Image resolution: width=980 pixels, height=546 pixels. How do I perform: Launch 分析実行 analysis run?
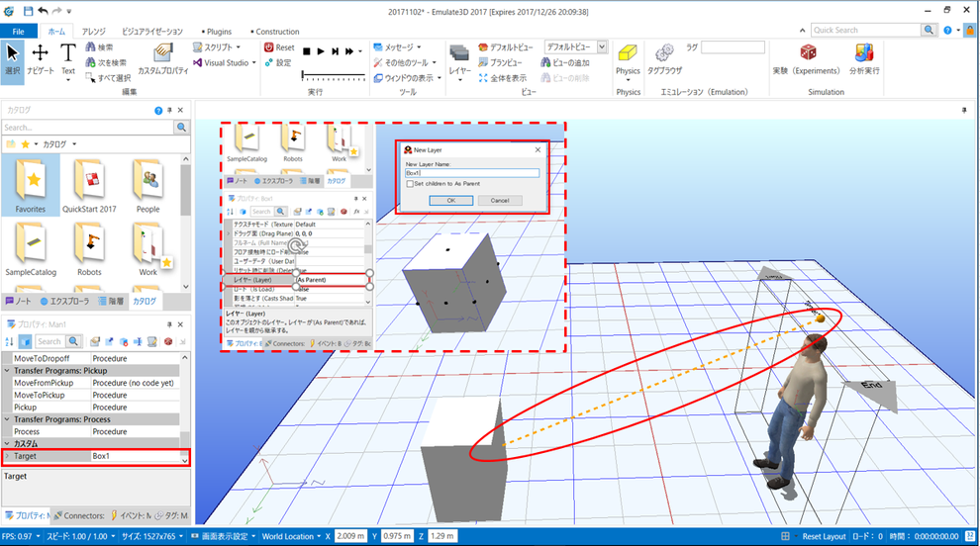point(864,60)
